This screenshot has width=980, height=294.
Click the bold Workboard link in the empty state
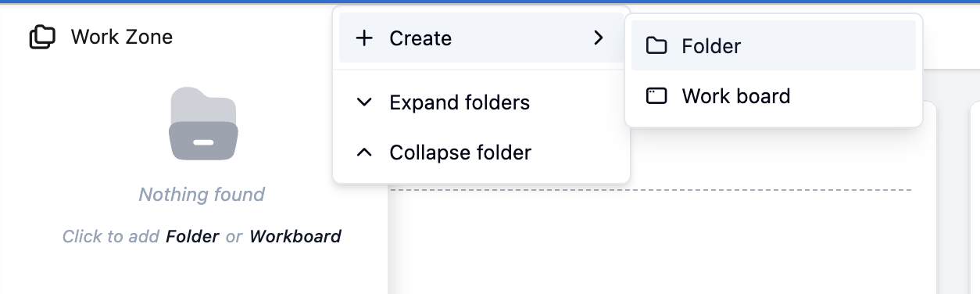pyautogui.click(x=295, y=236)
